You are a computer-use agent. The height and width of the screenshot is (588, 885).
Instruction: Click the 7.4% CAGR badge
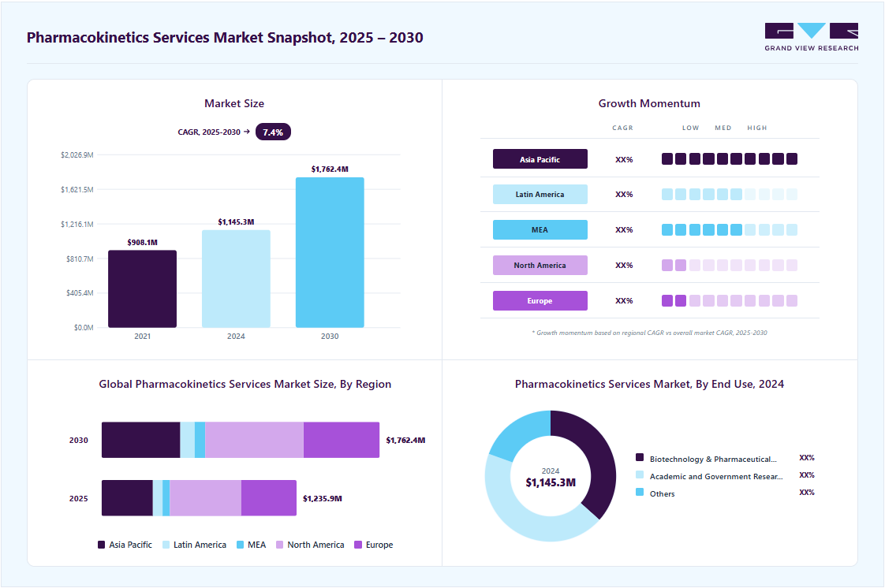273,132
